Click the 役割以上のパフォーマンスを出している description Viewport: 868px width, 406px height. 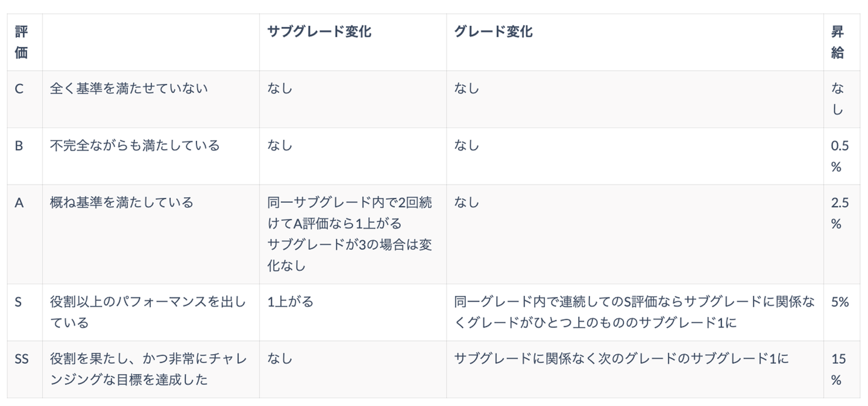tap(148, 312)
